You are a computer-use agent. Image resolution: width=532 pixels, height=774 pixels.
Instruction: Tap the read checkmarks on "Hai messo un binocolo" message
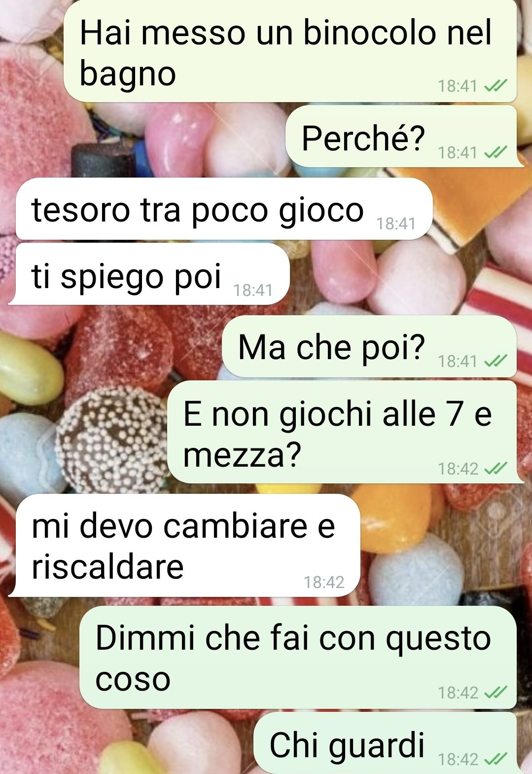coord(496,87)
